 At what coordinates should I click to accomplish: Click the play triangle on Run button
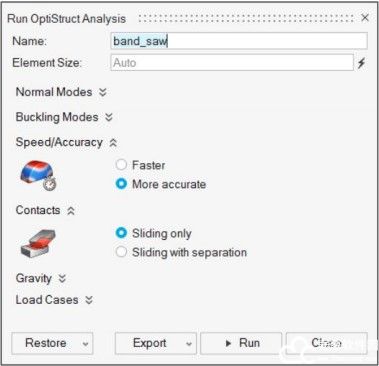[x=228, y=343]
